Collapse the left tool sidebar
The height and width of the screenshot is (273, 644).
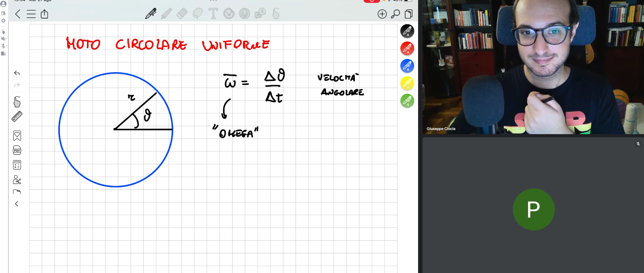[16, 204]
